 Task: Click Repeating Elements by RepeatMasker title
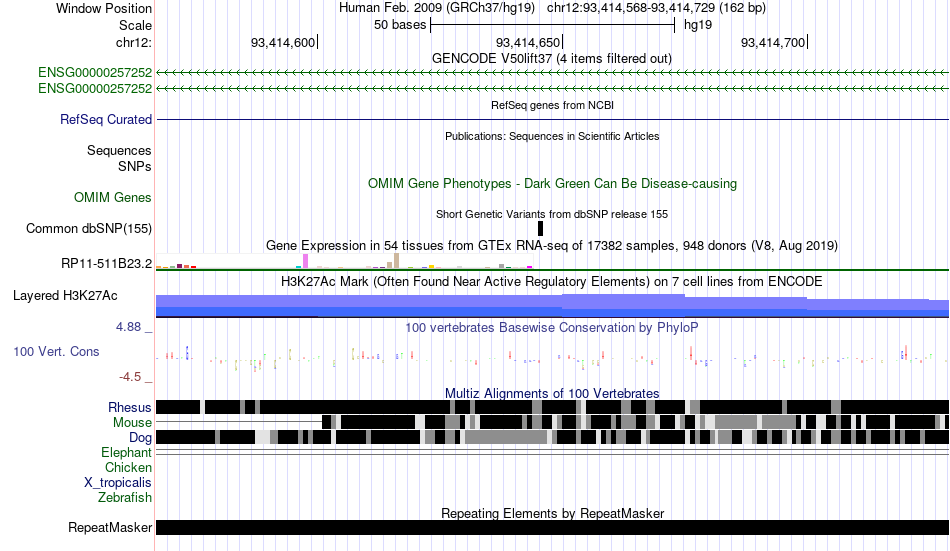552,513
